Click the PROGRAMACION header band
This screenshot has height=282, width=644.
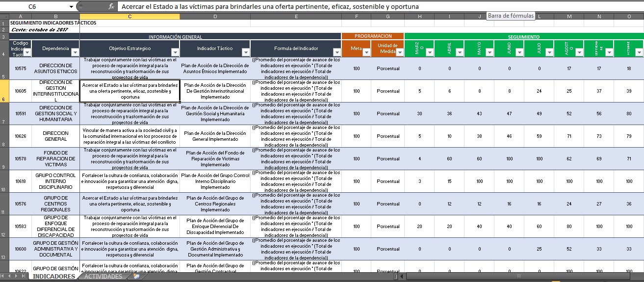click(373, 36)
